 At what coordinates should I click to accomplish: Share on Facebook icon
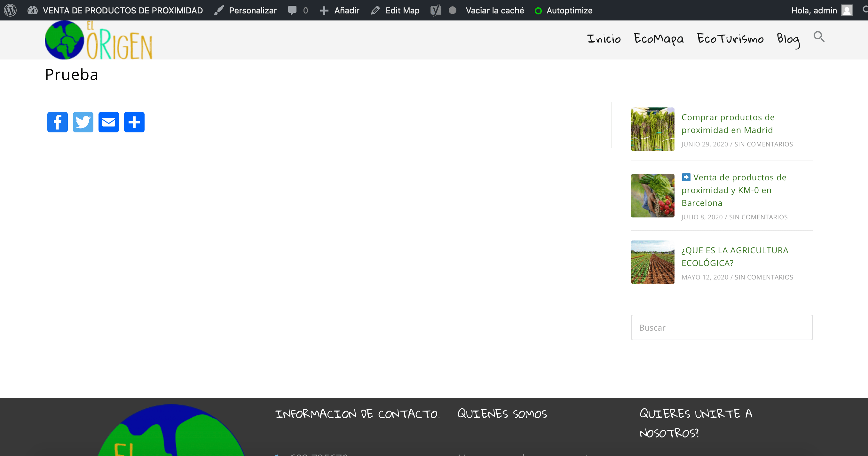tap(57, 122)
